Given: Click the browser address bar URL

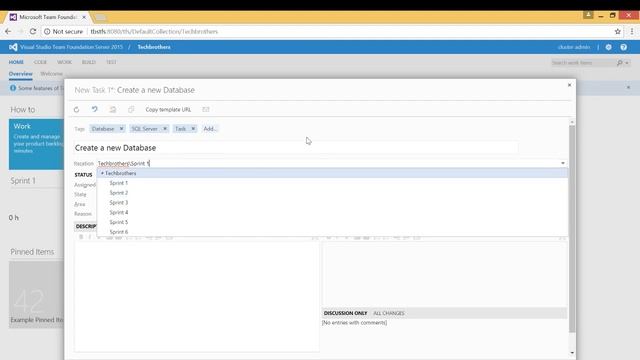Looking at the screenshot, I should tap(154, 31).
